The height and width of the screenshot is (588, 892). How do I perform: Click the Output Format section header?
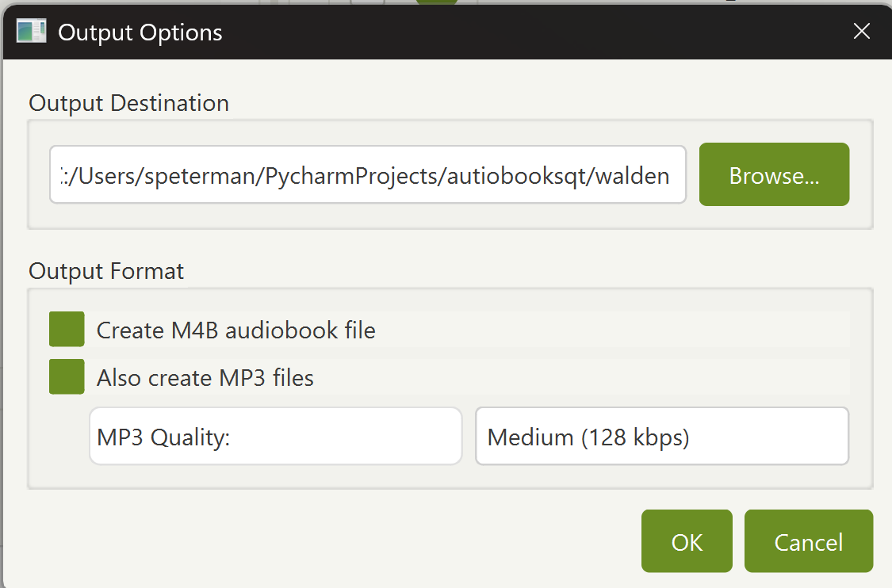click(105, 271)
